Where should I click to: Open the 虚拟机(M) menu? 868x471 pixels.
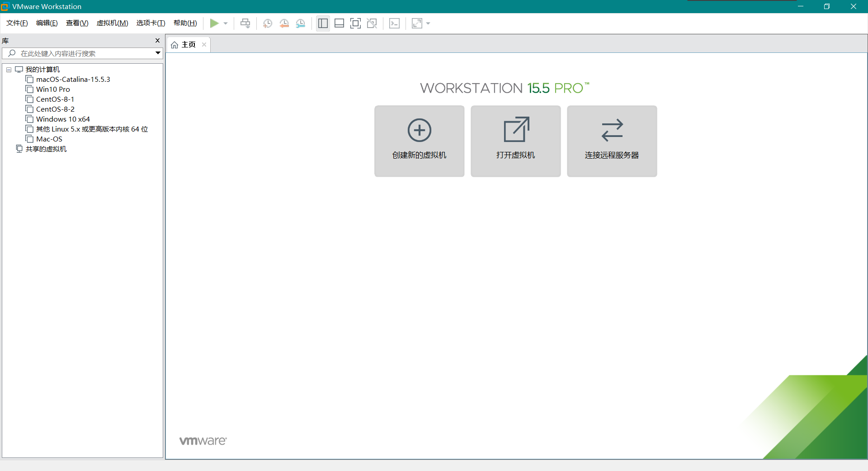(x=112, y=23)
